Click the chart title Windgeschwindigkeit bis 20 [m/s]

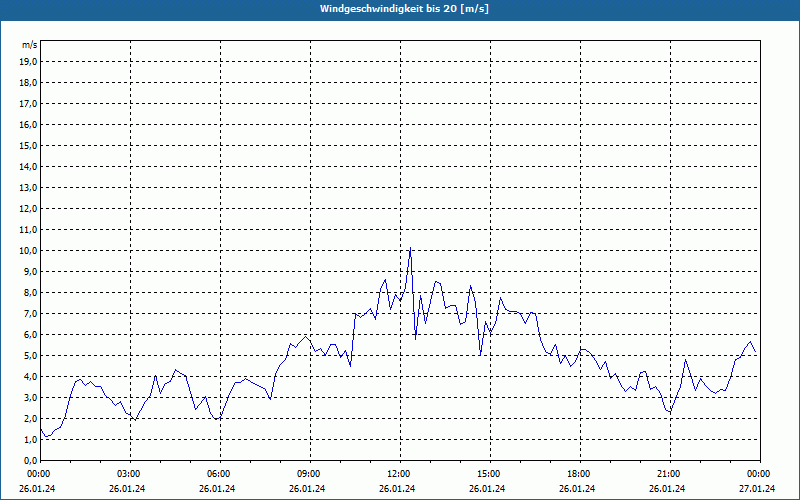click(404, 9)
